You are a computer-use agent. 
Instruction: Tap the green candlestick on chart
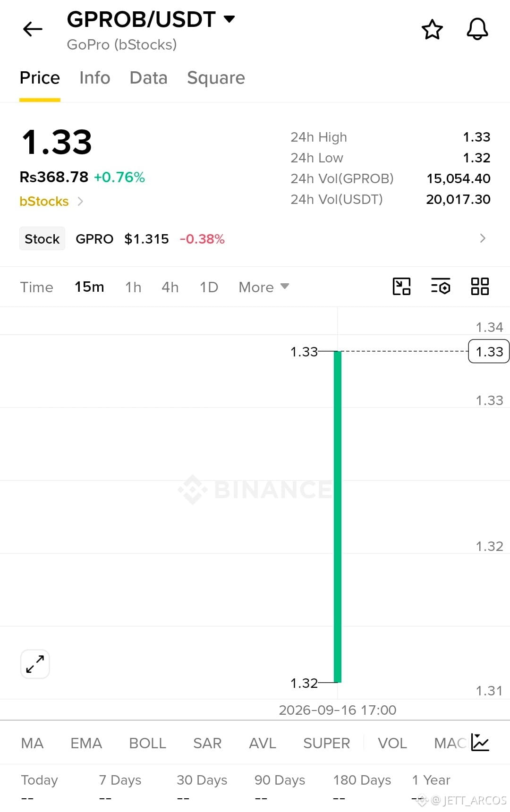click(337, 517)
